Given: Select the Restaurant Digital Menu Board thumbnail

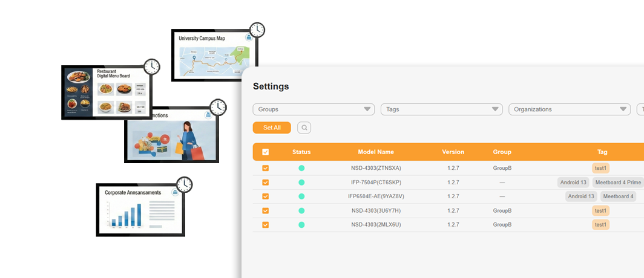Looking at the screenshot, I should point(107,92).
